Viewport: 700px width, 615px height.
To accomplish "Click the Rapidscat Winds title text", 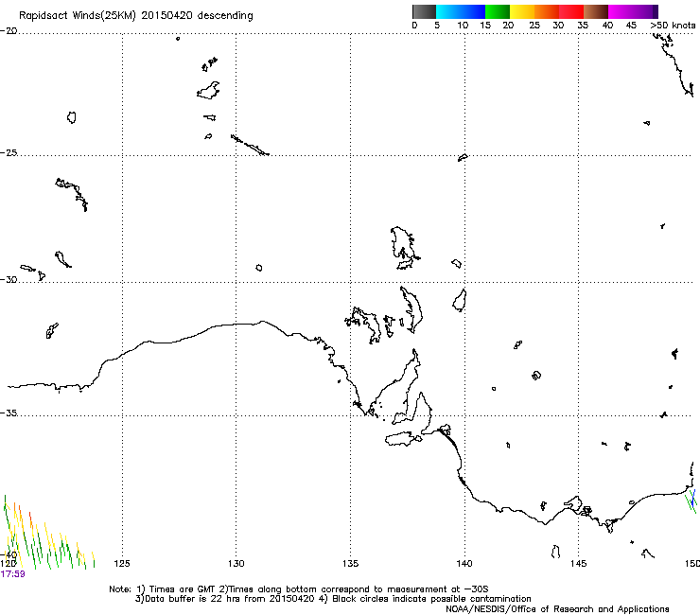I will pos(135,16).
